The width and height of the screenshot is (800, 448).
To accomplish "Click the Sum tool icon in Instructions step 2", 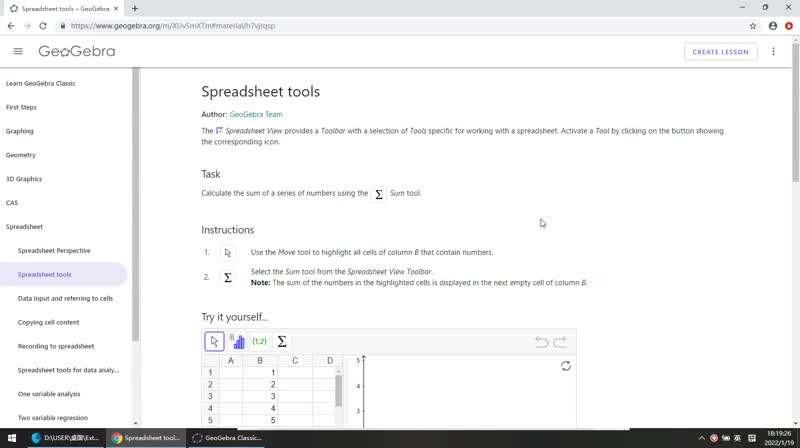I will pyautogui.click(x=228, y=277).
